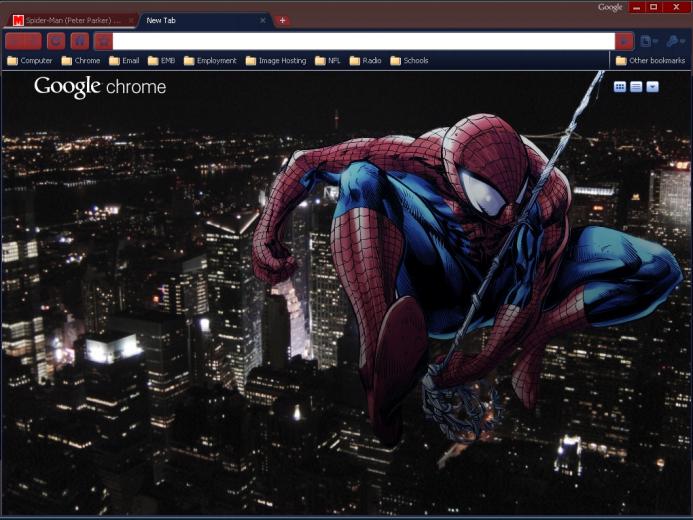Viewport: 693px width, 520px height.
Task: Click inside the white address bar
Action: pyautogui.click(x=364, y=41)
